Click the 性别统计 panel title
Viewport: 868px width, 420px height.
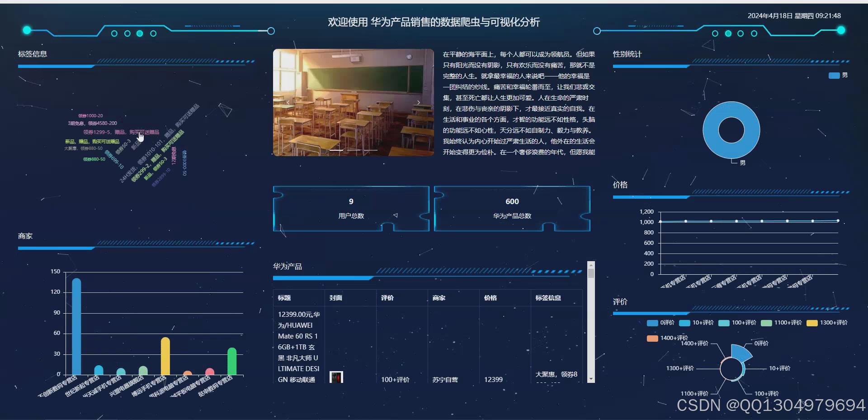[627, 54]
